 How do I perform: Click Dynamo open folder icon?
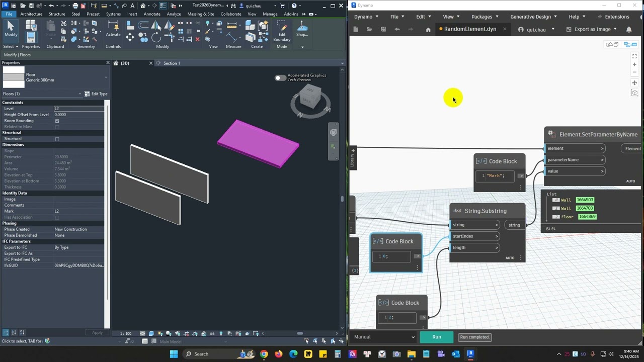369,30
